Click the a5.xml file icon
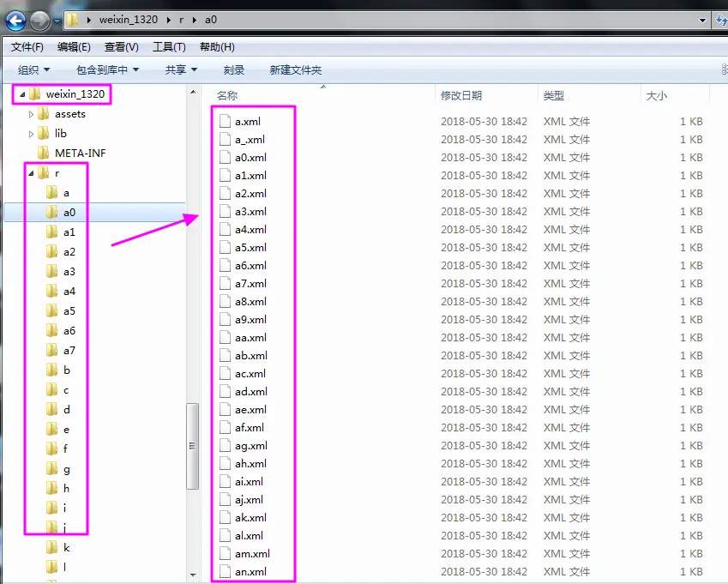Viewport: 728px width, 584px height. click(226, 248)
